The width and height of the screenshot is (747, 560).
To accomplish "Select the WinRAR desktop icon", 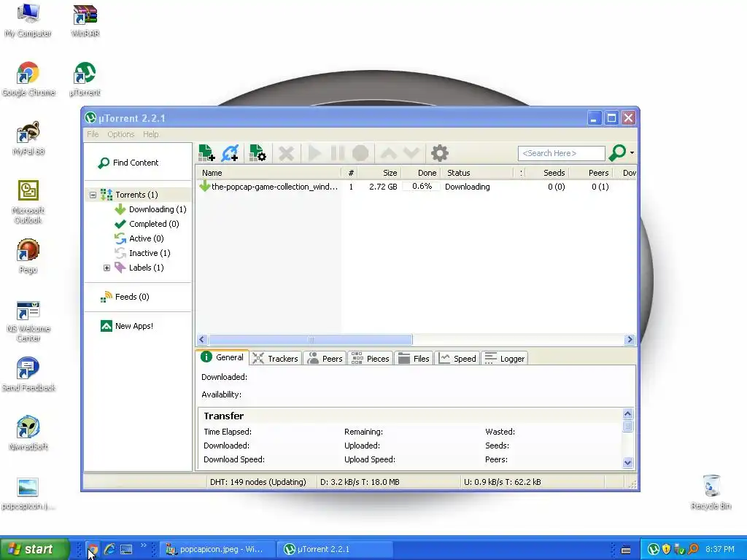I will tap(85, 21).
